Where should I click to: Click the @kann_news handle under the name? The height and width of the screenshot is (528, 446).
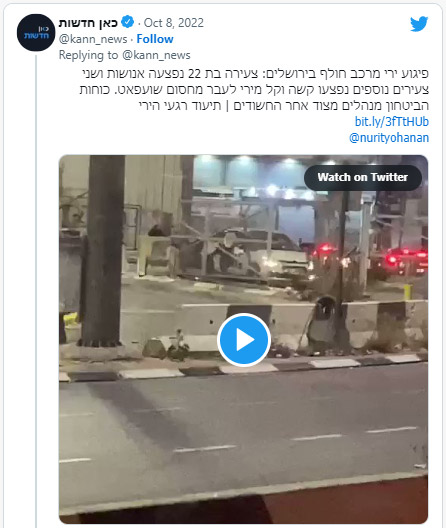(x=93, y=39)
